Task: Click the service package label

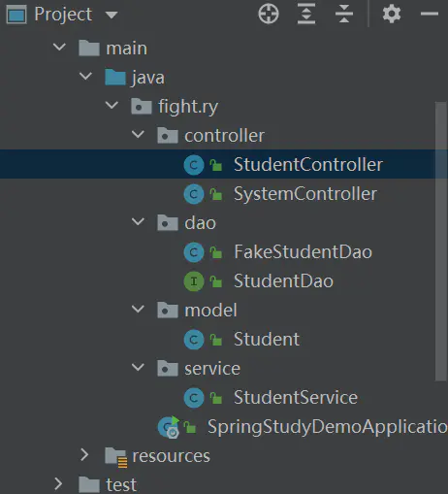Action: [212, 369]
